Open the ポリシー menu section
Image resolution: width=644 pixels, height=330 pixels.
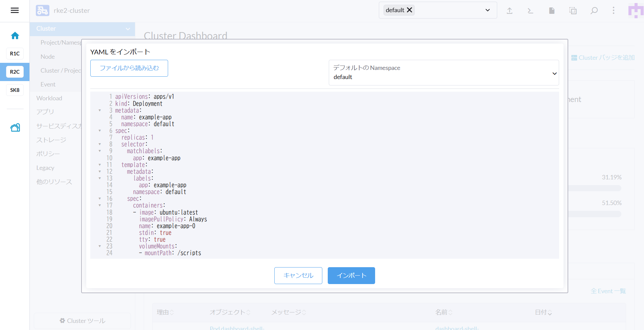pos(48,154)
